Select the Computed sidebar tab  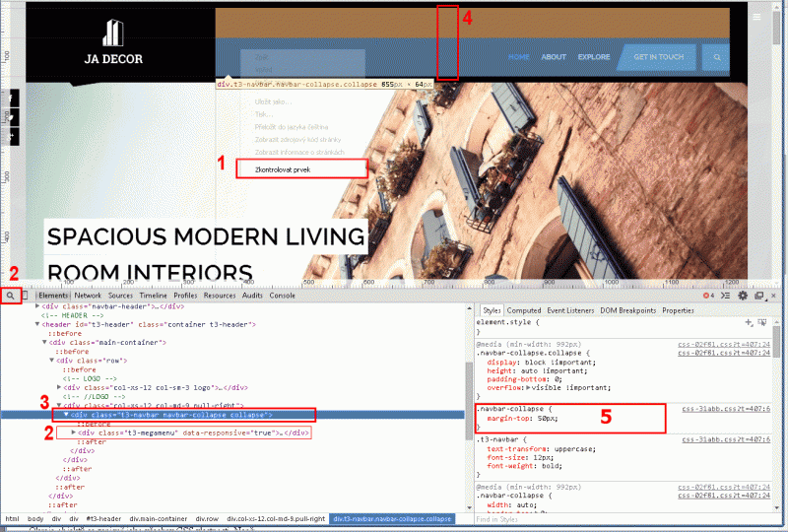click(x=524, y=310)
